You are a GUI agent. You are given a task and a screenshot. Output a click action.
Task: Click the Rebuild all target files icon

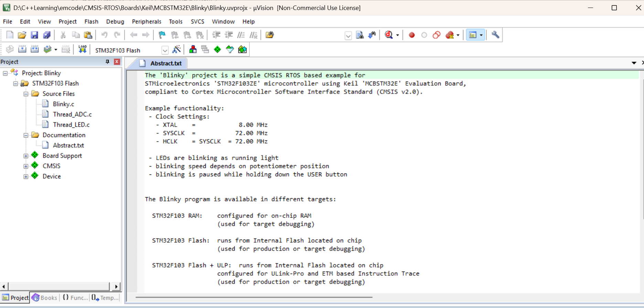pos(35,50)
